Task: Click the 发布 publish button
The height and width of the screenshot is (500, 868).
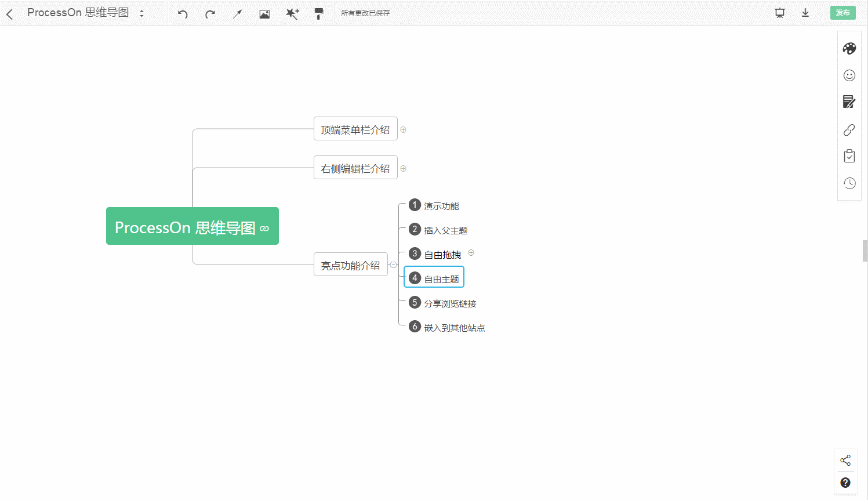Action: click(842, 12)
